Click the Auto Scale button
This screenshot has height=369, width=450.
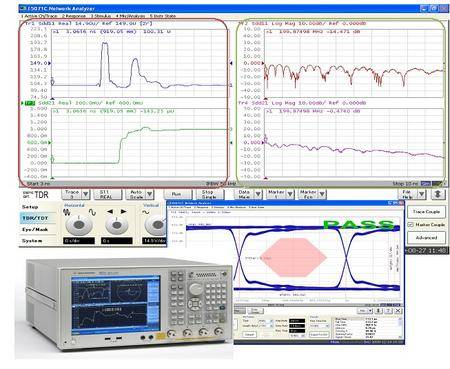(136, 194)
